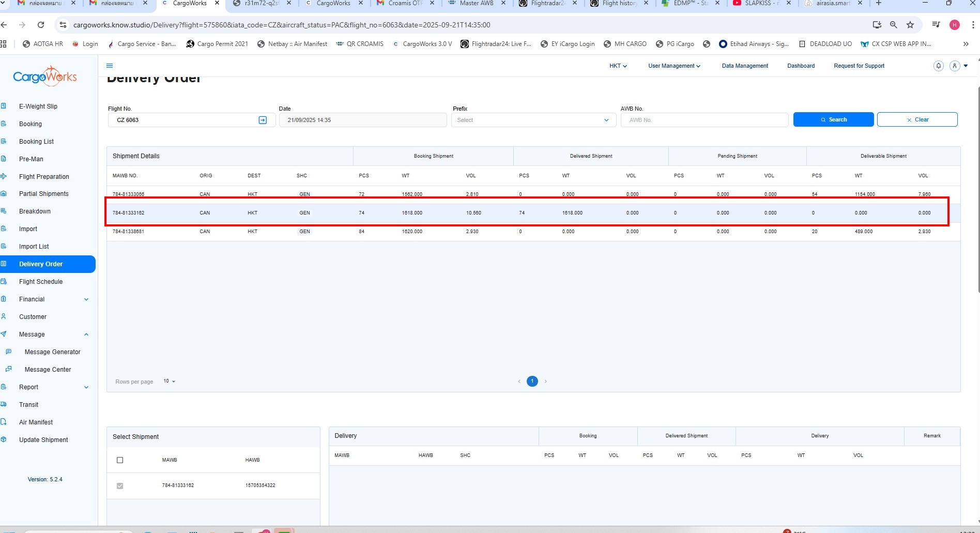The width and height of the screenshot is (980, 533).
Task: Click the browser zoom magnifier icon
Action: click(x=893, y=25)
